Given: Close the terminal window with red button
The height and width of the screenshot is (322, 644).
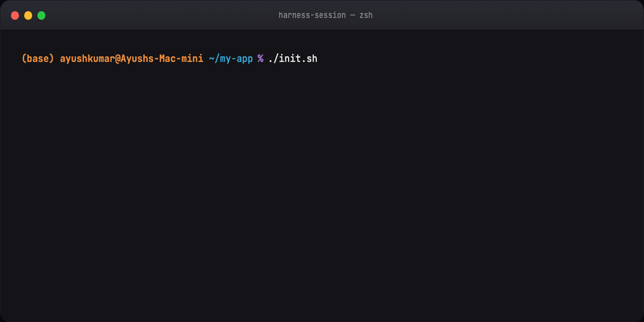Looking at the screenshot, I should [15, 16].
